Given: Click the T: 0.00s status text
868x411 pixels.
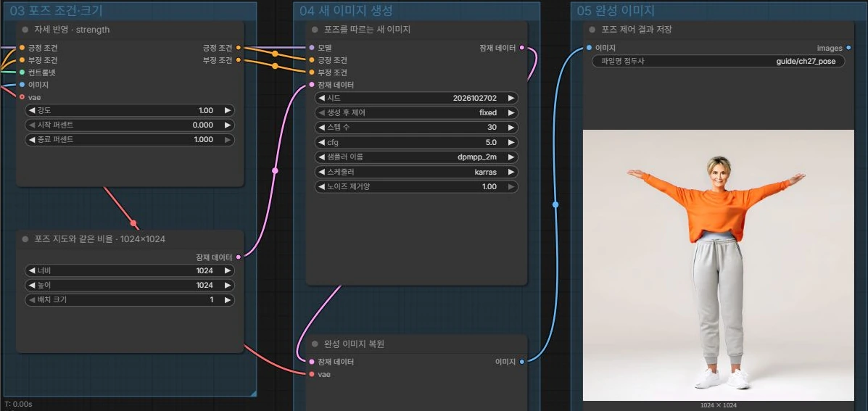Looking at the screenshot, I should click(x=18, y=404).
